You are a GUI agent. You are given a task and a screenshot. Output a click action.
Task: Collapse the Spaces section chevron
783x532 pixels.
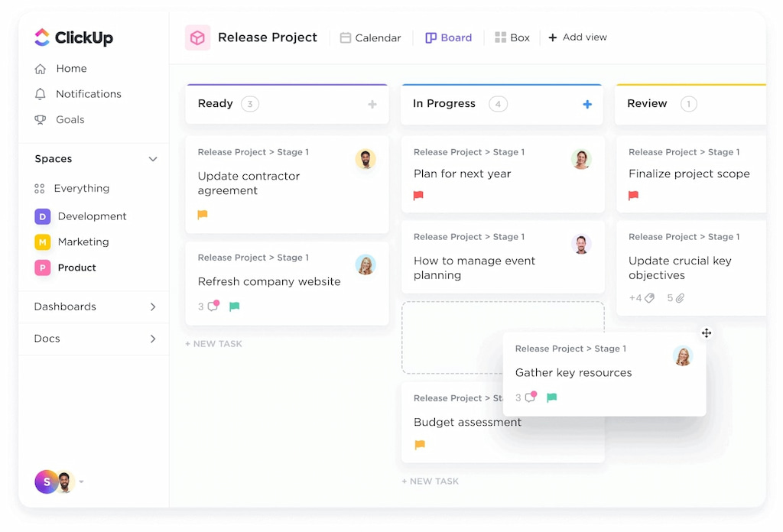coord(153,159)
